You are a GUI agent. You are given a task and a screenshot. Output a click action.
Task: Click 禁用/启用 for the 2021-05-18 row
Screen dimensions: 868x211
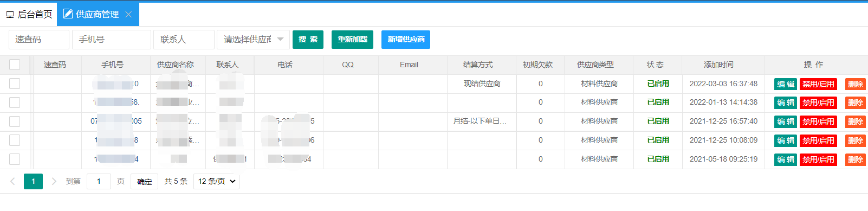[x=818, y=159]
